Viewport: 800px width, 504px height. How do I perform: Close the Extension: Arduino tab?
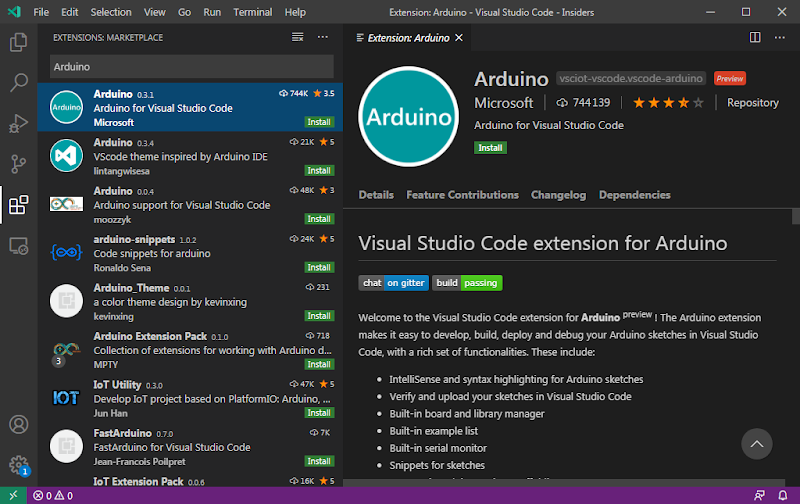[x=459, y=38]
